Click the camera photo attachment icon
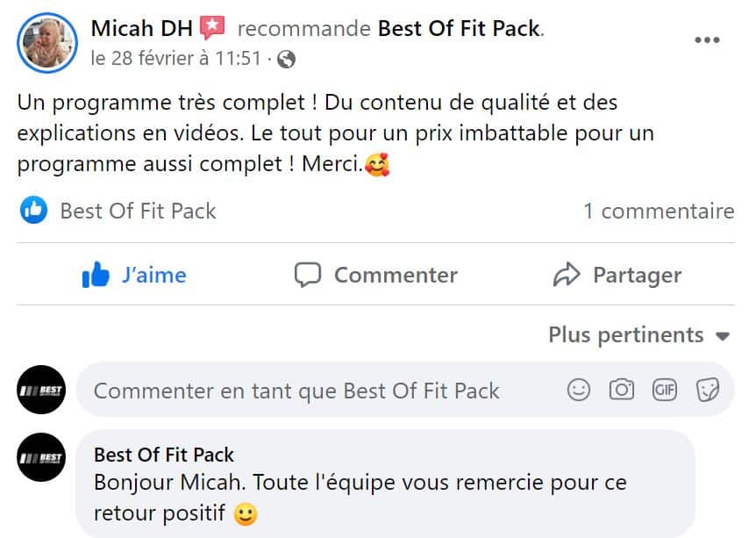Image resolution: width=756 pixels, height=538 pixels. pyautogui.click(x=622, y=390)
